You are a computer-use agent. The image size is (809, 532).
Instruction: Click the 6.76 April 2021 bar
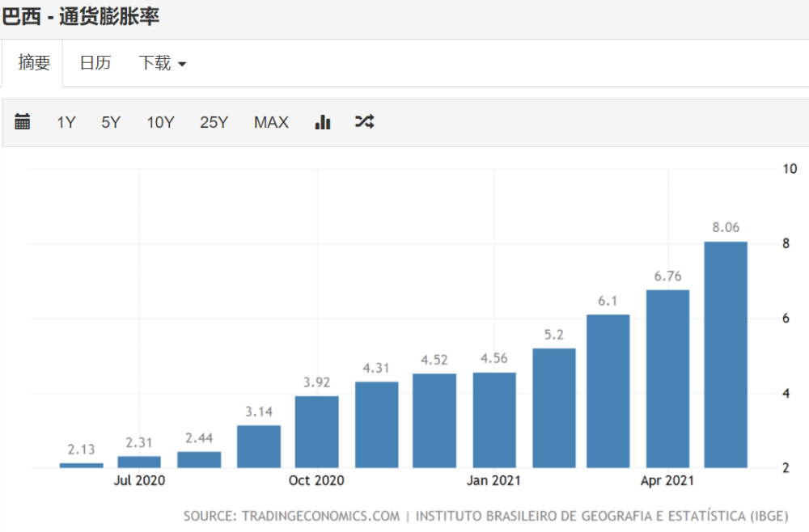(667, 379)
